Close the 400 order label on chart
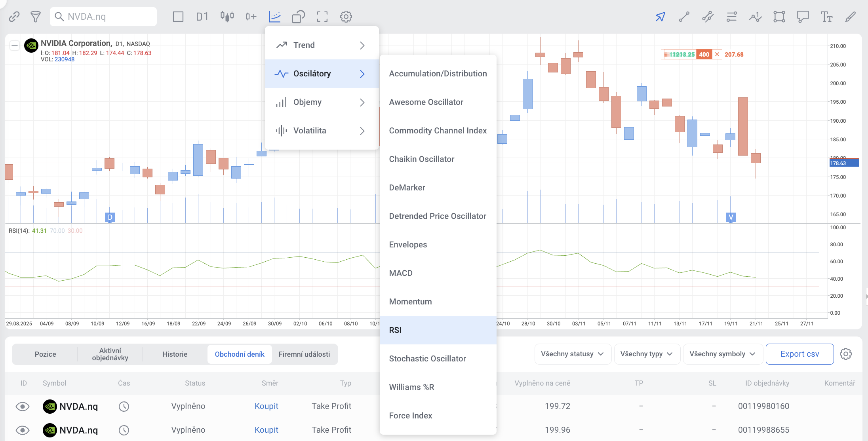Viewport: 868px width, 441px height. [717, 55]
